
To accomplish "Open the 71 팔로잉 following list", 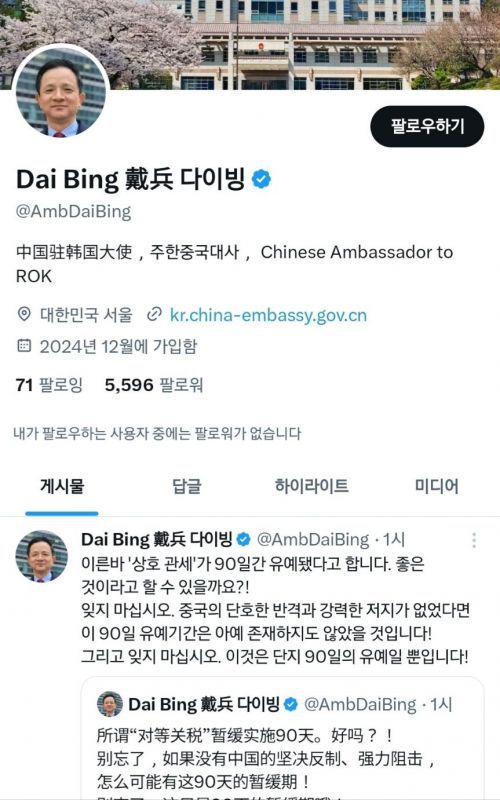I will point(49,385).
